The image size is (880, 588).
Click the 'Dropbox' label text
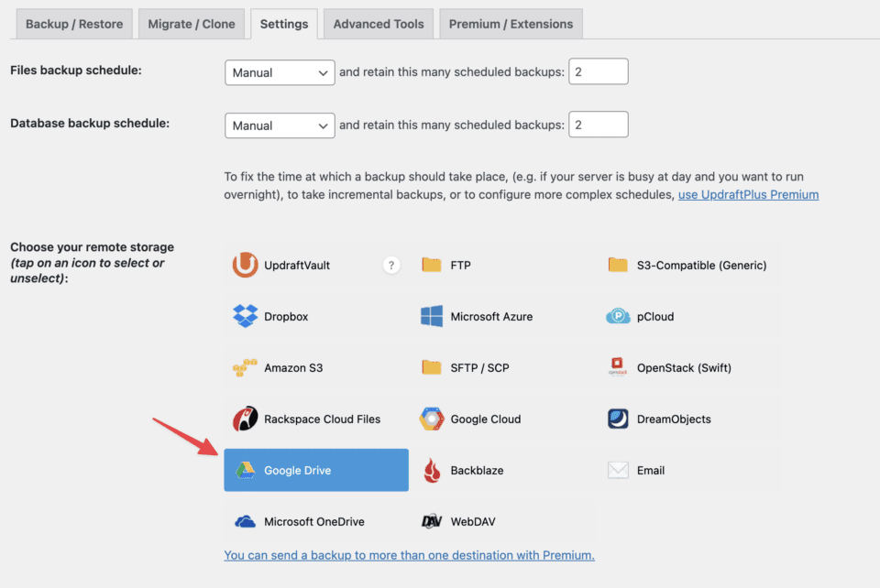coord(286,316)
